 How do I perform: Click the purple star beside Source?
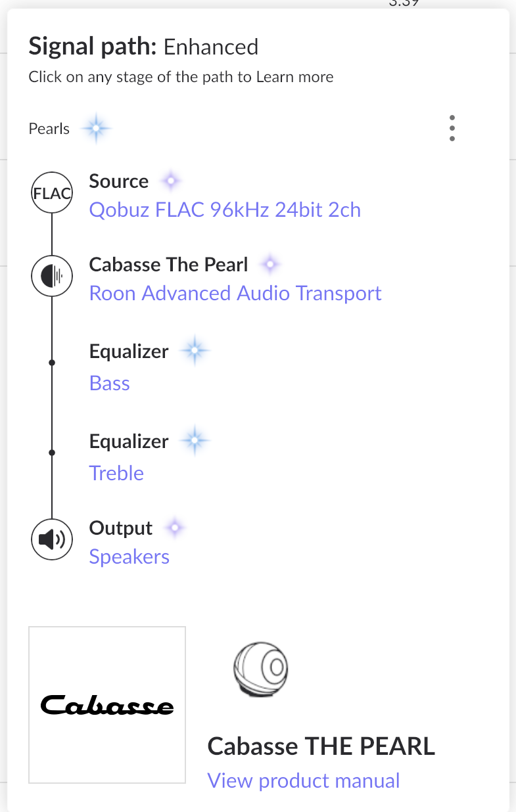(171, 181)
